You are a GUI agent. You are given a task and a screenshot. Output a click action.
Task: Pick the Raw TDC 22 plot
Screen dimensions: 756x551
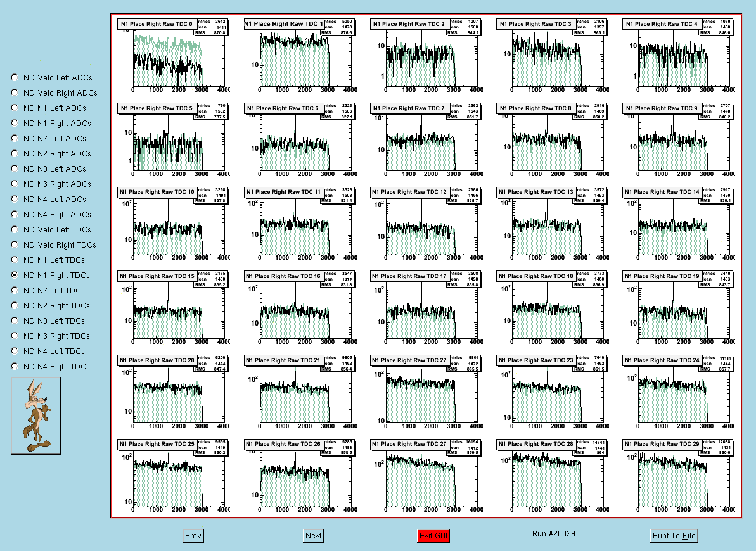tap(426, 392)
